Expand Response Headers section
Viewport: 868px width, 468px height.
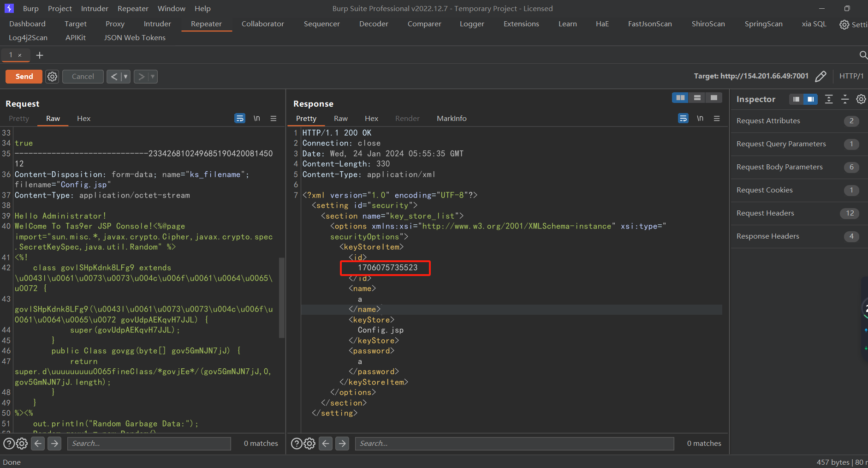[x=798, y=236]
